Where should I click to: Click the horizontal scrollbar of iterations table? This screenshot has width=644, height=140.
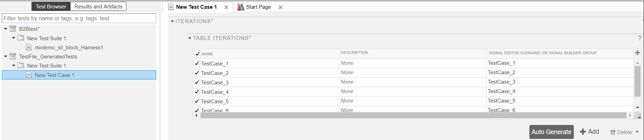pyautogui.click(x=413, y=115)
